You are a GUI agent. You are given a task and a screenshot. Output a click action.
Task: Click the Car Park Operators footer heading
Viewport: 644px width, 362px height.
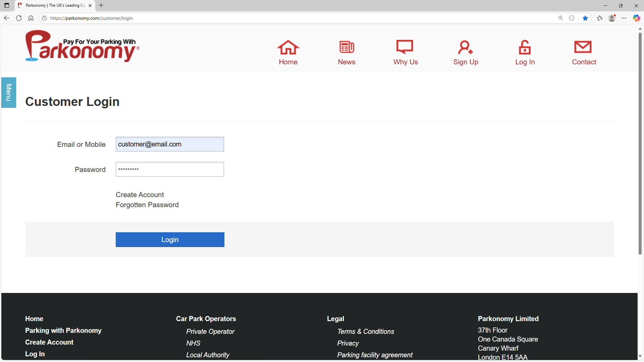206,319
